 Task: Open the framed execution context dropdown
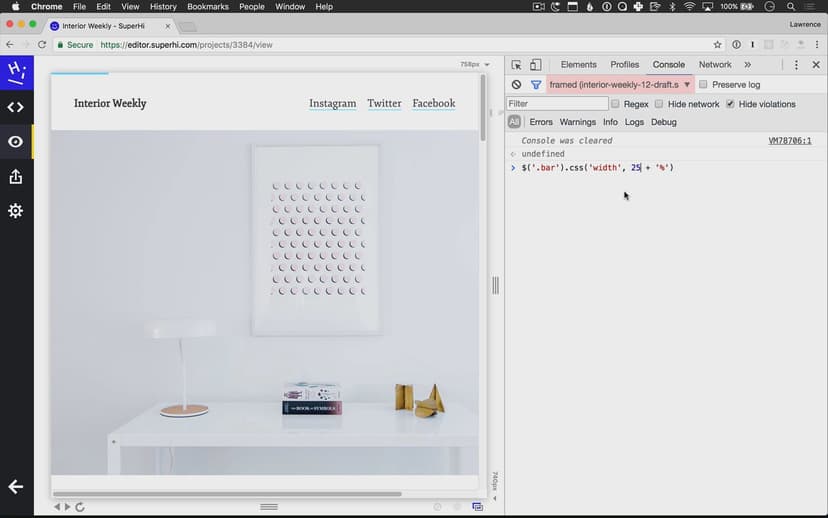click(x=620, y=85)
